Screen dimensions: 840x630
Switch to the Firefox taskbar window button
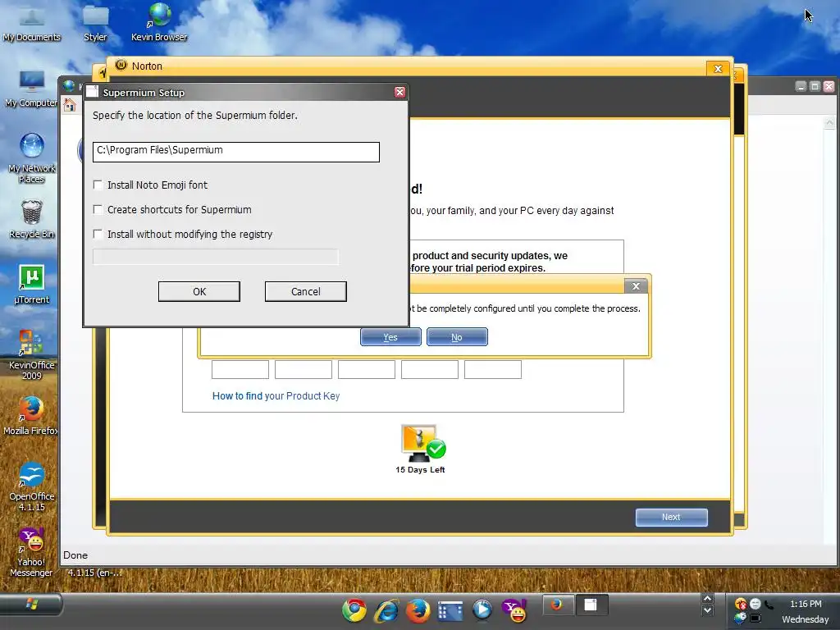point(557,605)
